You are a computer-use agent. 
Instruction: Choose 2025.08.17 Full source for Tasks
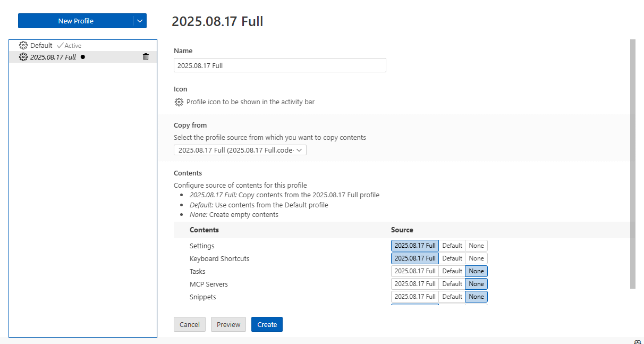pyautogui.click(x=415, y=271)
